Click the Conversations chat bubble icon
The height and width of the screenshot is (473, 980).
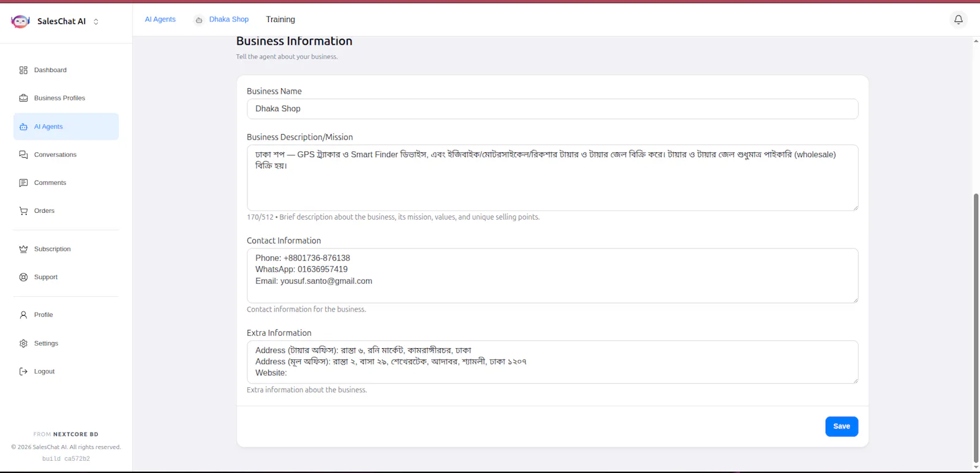[23, 155]
